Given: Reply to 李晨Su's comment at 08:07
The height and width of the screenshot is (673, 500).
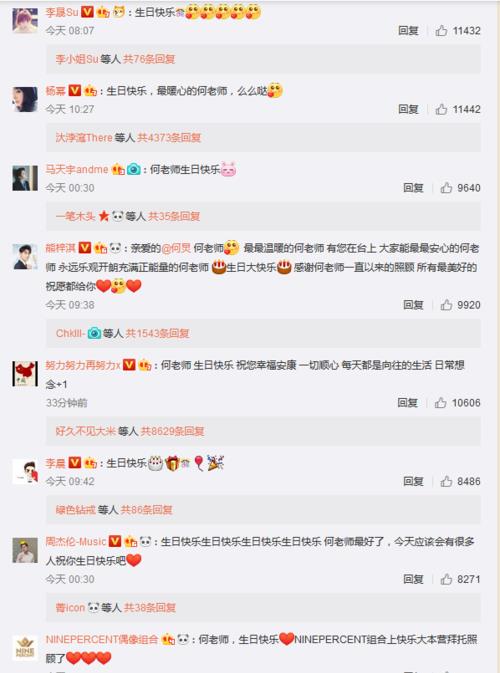Looking at the screenshot, I should click(408, 30).
